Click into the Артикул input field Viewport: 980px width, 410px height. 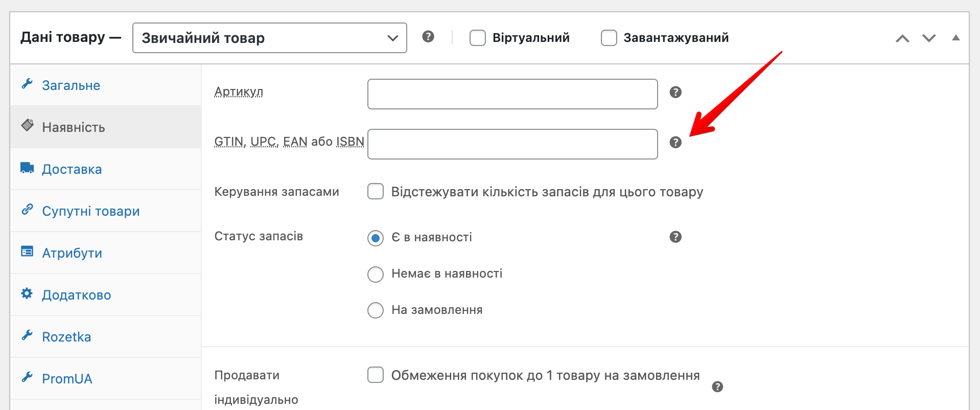[x=512, y=94]
